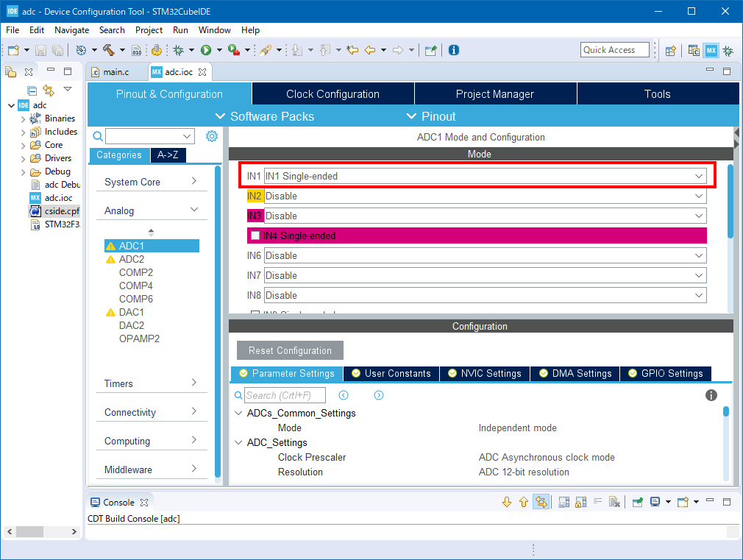Open the Pinout dropdown menu
This screenshot has height=560, width=743.
tap(431, 117)
